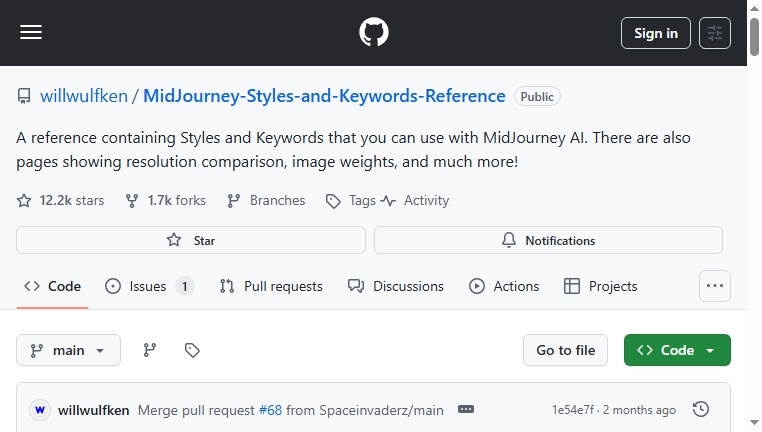Star this repository

point(191,240)
